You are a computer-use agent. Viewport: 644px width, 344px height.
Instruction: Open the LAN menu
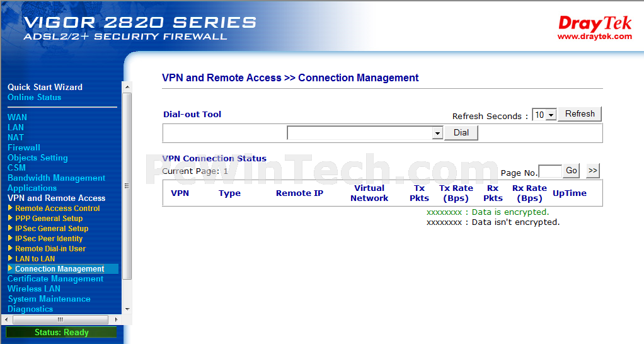point(16,127)
